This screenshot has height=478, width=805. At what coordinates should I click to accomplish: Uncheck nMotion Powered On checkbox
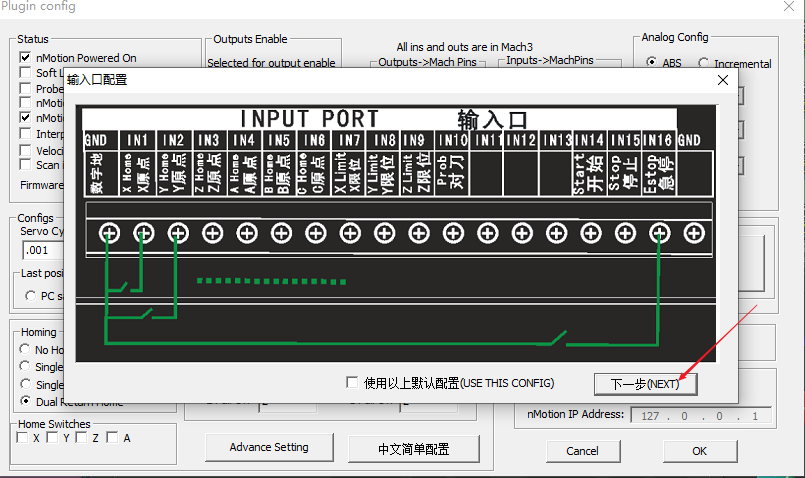(x=25, y=57)
